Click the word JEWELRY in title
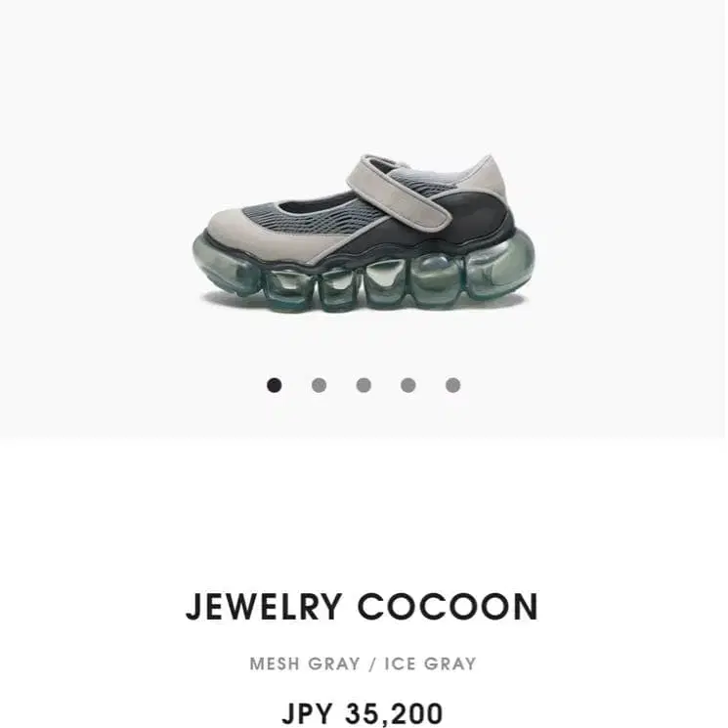 264,607
